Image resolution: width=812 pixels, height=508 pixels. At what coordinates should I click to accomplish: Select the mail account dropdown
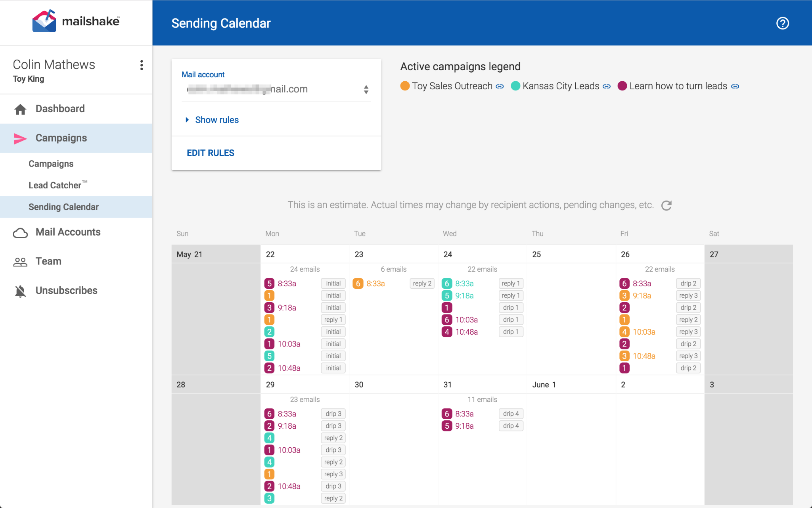(x=275, y=89)
